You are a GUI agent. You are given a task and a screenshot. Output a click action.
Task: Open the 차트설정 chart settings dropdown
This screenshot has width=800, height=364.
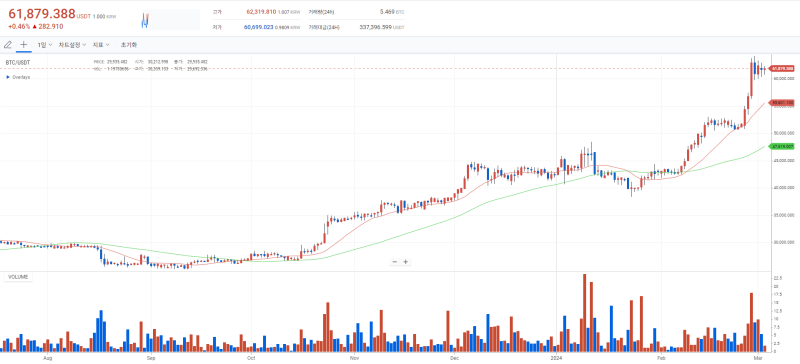pos(72,45)
